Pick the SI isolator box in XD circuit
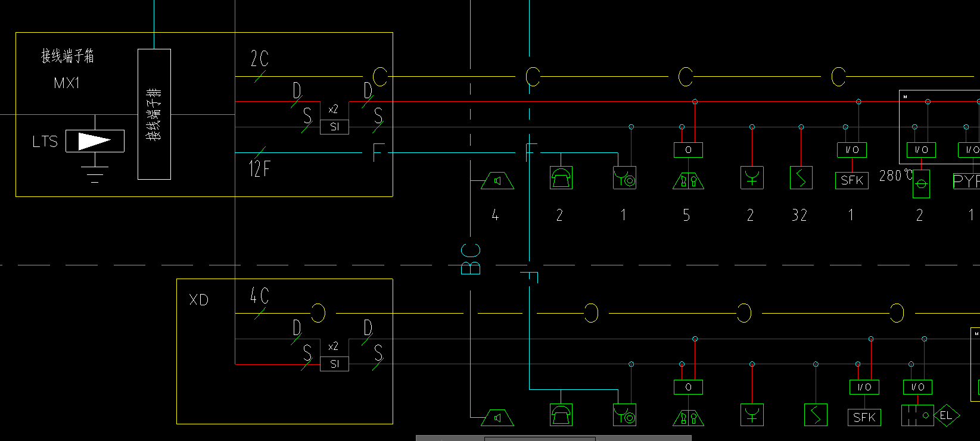Viewport: 980px width, 441px height. (x=334, y=364)
